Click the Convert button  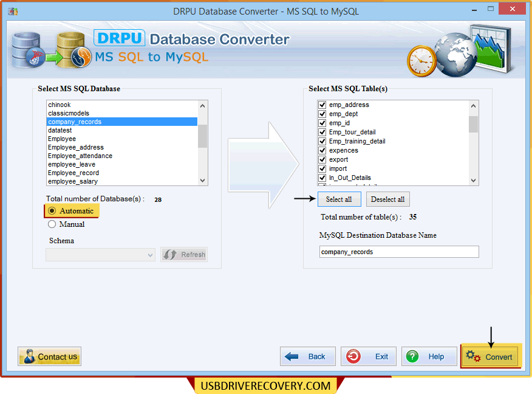coord(491,356)
